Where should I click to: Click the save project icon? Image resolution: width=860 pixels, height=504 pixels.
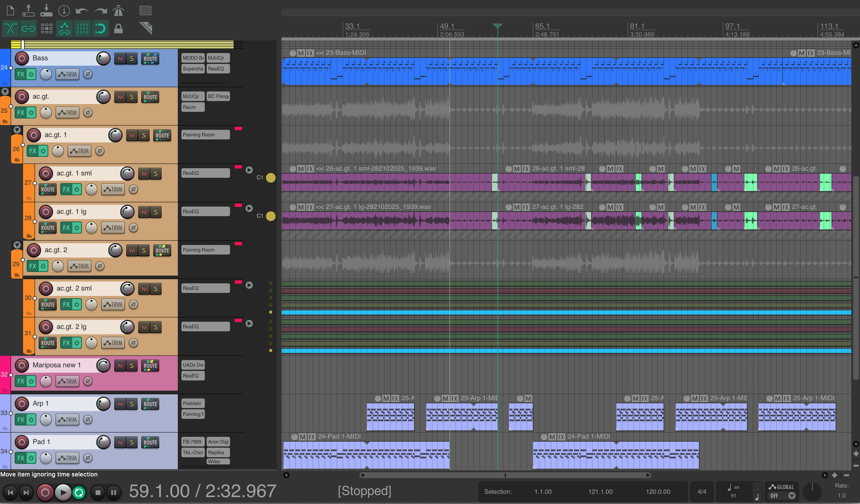click(46, 11)
